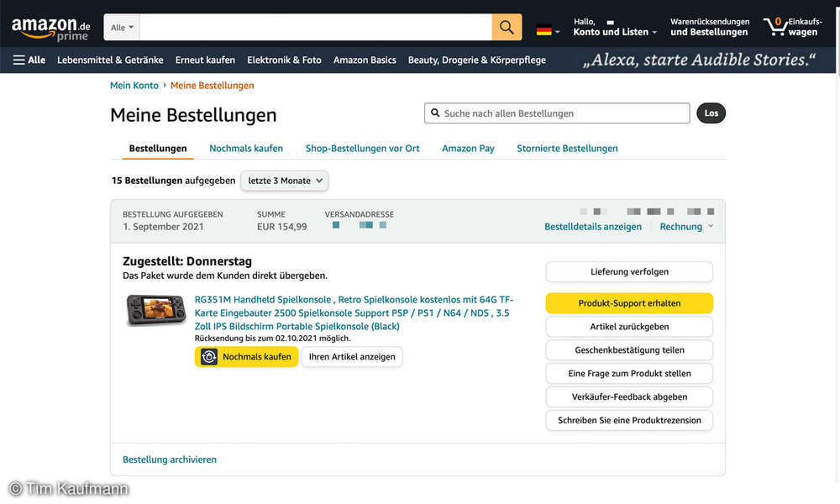
Task: Switch to Stornierte Bestellungen tab
Action: click(567, 149)
